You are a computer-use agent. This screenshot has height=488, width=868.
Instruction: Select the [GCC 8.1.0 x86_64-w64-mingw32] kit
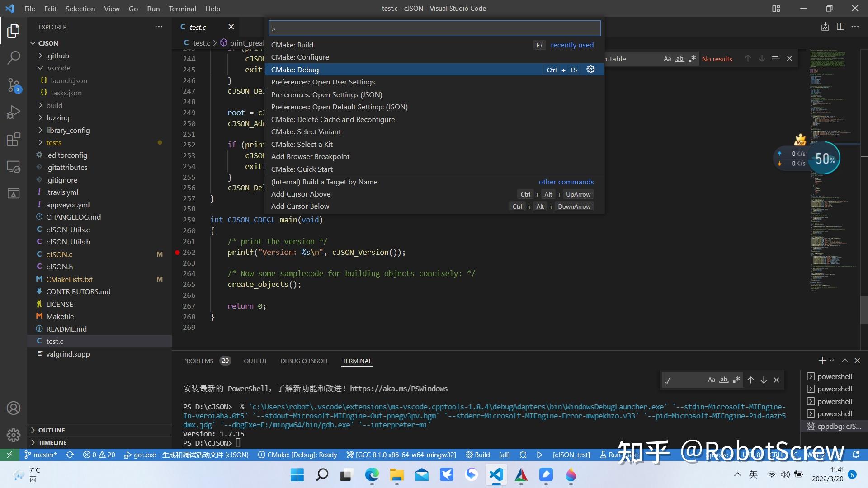click(x=401, y=455)
